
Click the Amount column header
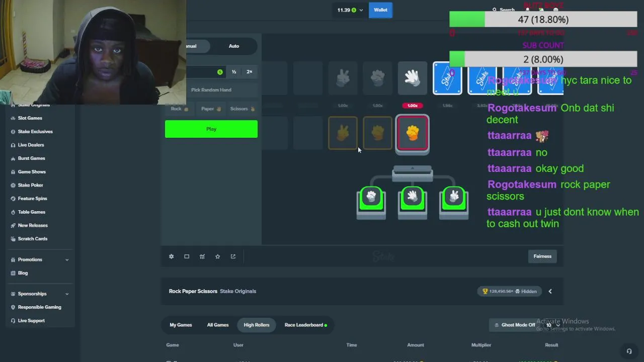click(416, 345)
